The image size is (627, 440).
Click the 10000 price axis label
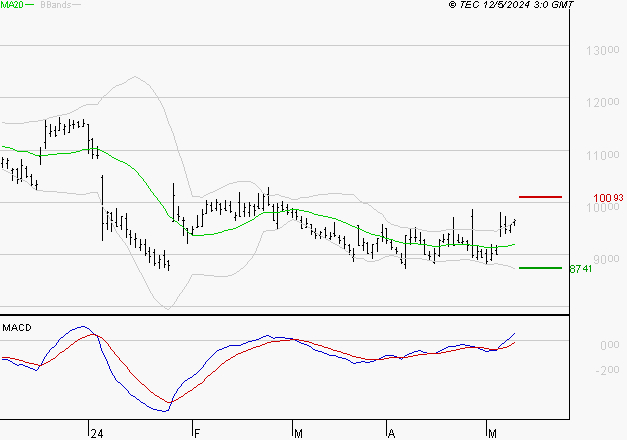[x=603, y=207]
